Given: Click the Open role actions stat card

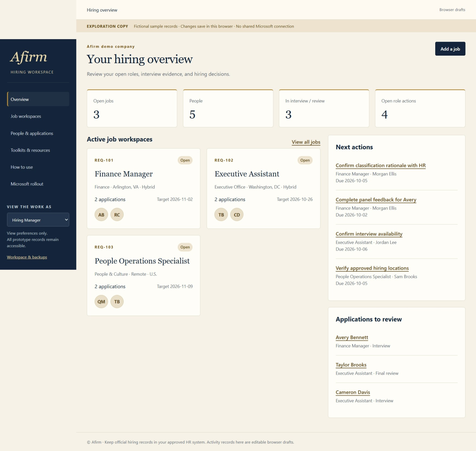Looking at the screenshot, I should coord(420,108).
